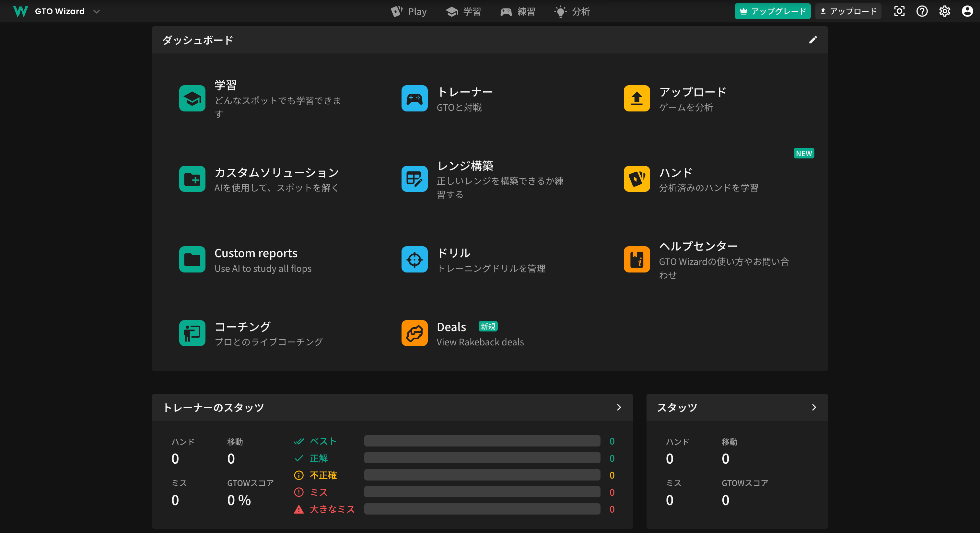The image size is (980, 533).
Task: Open the ヘルプセンター info book icon
Action: click(x=636, y=260)
